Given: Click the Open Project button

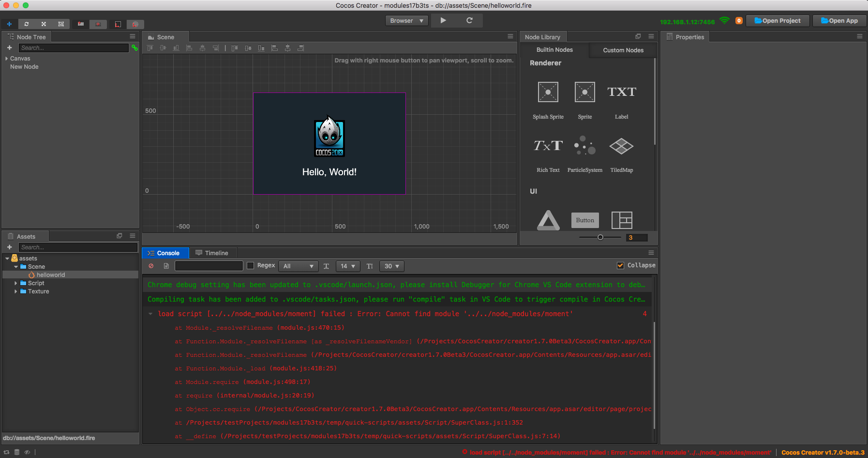Looking at the screenshot, I should 778,21.
